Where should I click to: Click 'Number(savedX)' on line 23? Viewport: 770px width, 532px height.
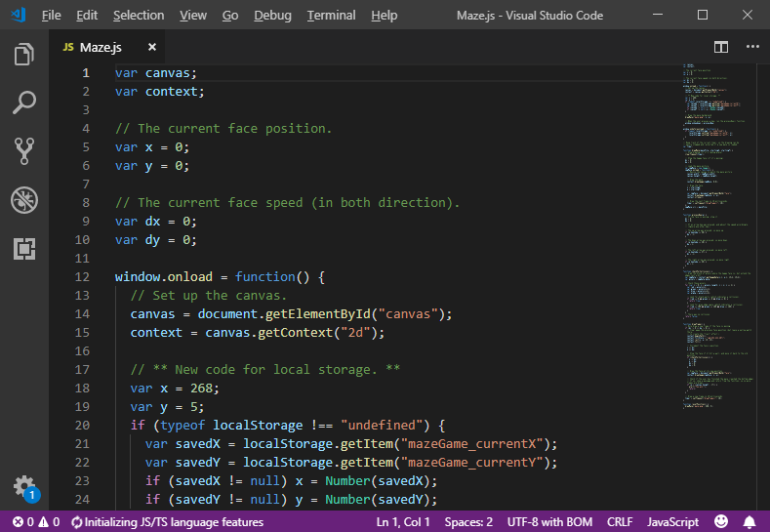coord(377,481)
